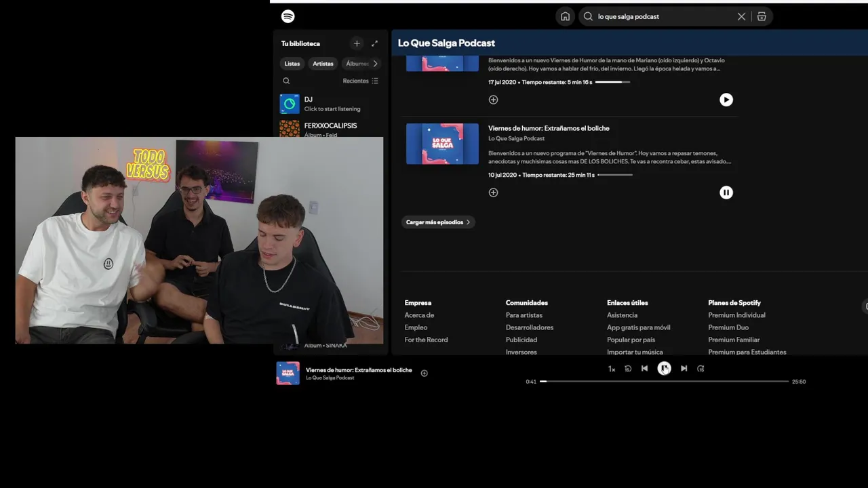Open the Browse icon in search bar
This screenshot has width=868, height=488.
coord(762,16)
